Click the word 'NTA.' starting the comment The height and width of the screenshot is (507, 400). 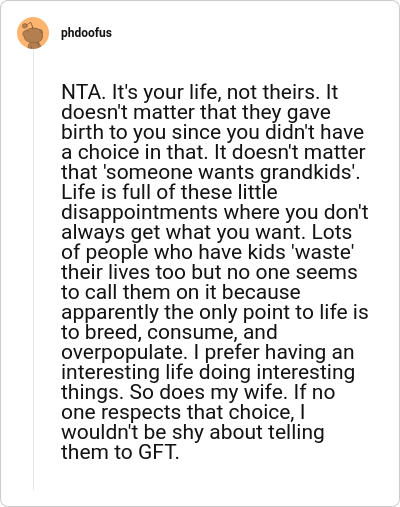(x=83, y=92)
